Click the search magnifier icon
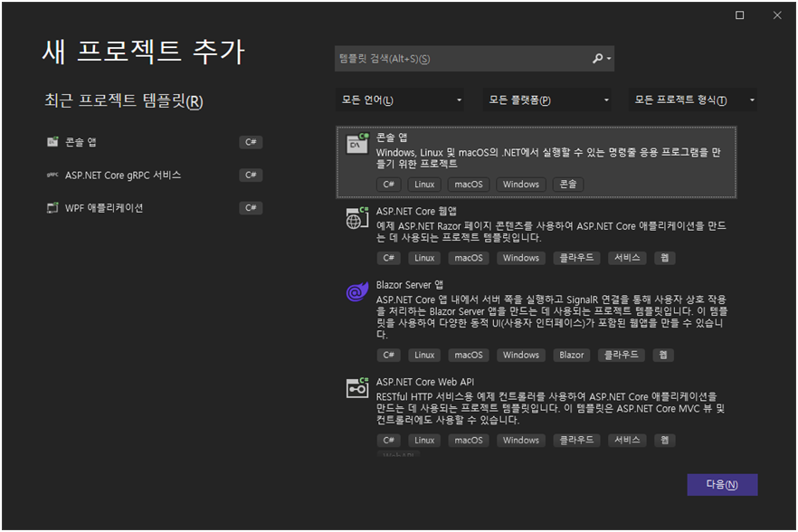This screenshot has width=798, height=532. (x=597, y=59)
